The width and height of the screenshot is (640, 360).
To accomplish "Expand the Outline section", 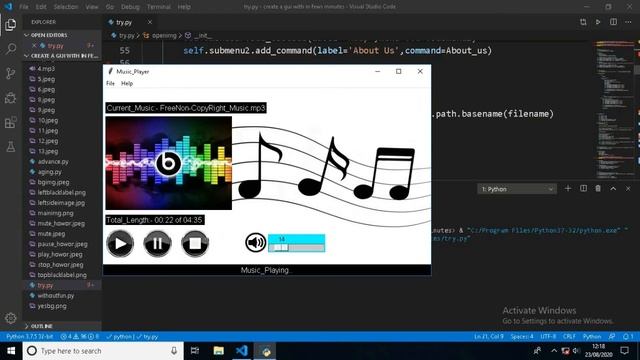I will [x=62, y=326].
